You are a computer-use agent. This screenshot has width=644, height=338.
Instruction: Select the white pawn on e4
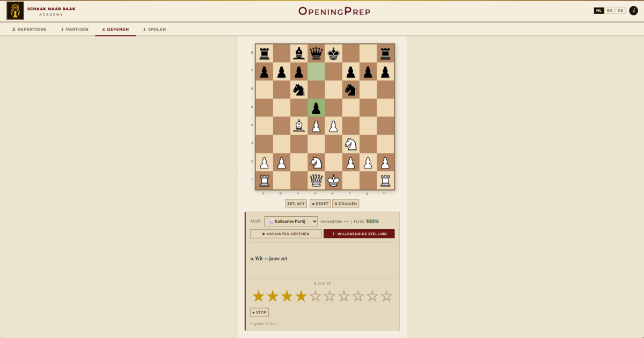coord(334,126)
